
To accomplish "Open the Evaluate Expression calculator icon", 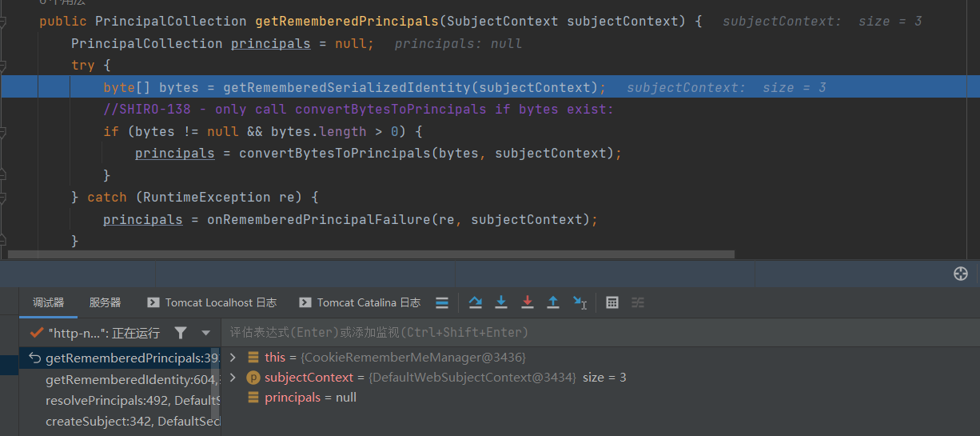I will coord(612,302).
